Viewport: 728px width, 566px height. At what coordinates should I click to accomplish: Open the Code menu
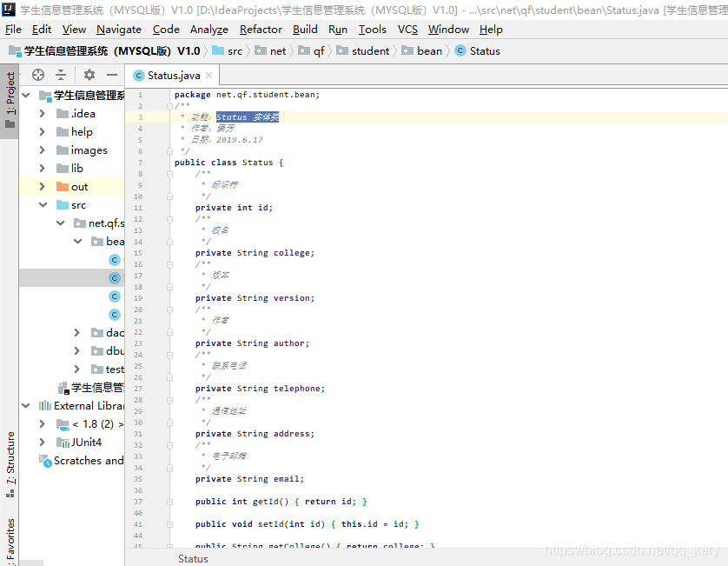click(166, 30)
